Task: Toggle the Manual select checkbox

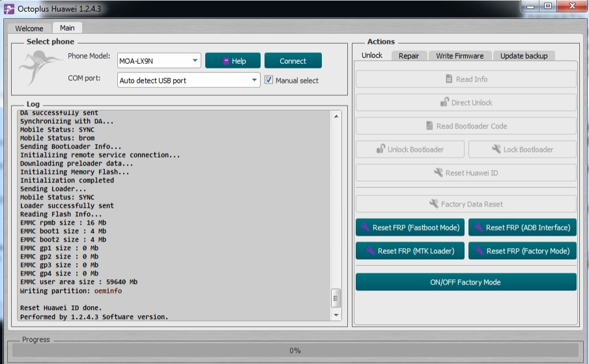Action: click(x=268, y=80)
